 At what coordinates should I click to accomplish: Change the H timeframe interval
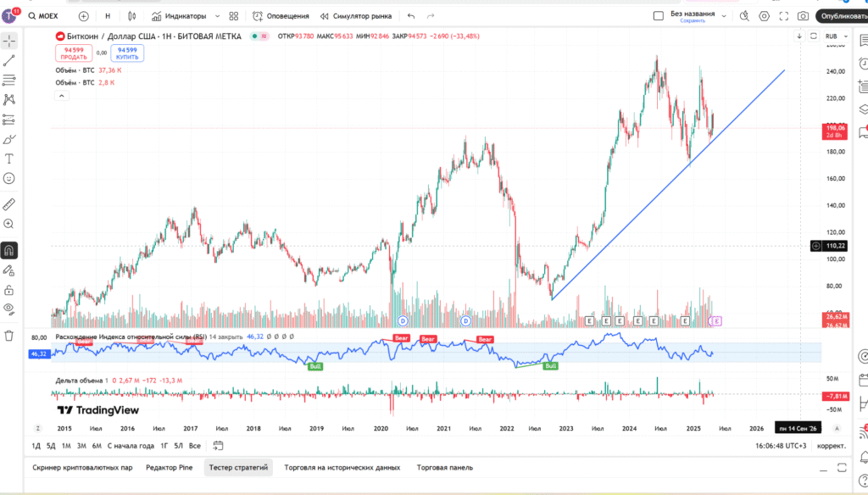tap(108, 16)
